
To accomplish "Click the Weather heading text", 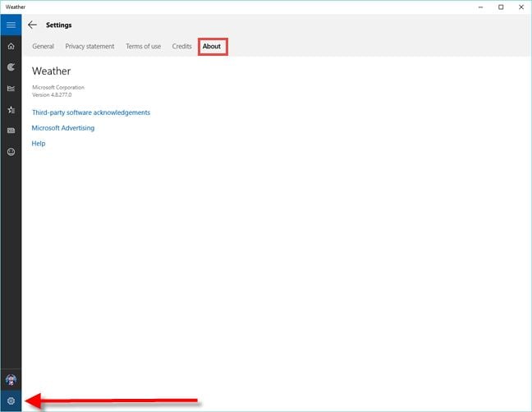I will [x=52, y=71].
